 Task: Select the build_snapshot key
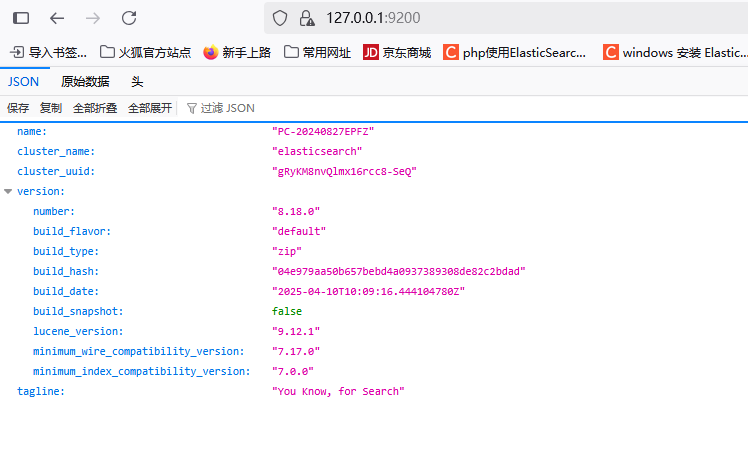78,311
